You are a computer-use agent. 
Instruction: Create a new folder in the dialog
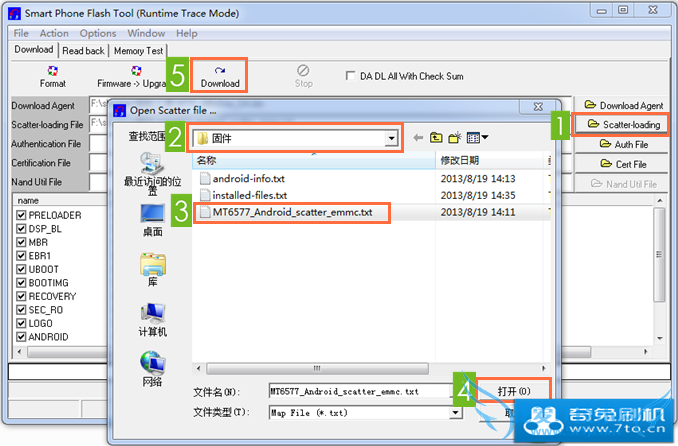tap(455, 138)
